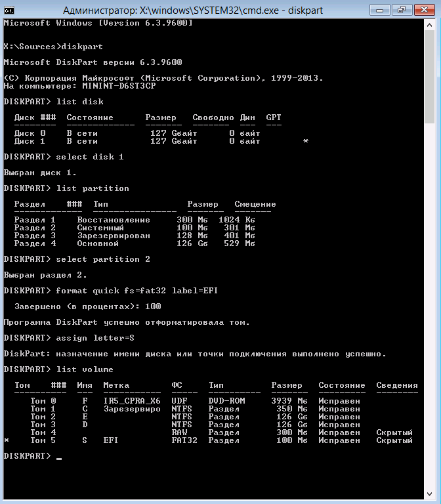441x504 pixels.
Task: Click the 'RAW' file system cell
Action: [179, 432]
